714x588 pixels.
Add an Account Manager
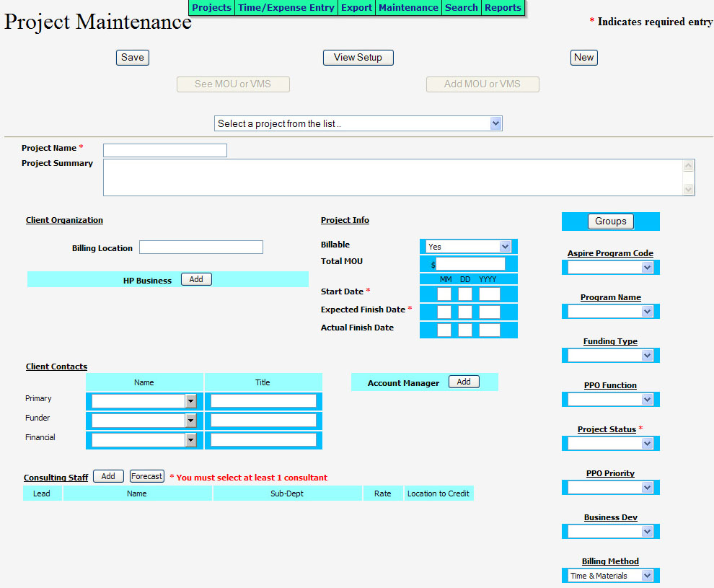pos(464,382)
